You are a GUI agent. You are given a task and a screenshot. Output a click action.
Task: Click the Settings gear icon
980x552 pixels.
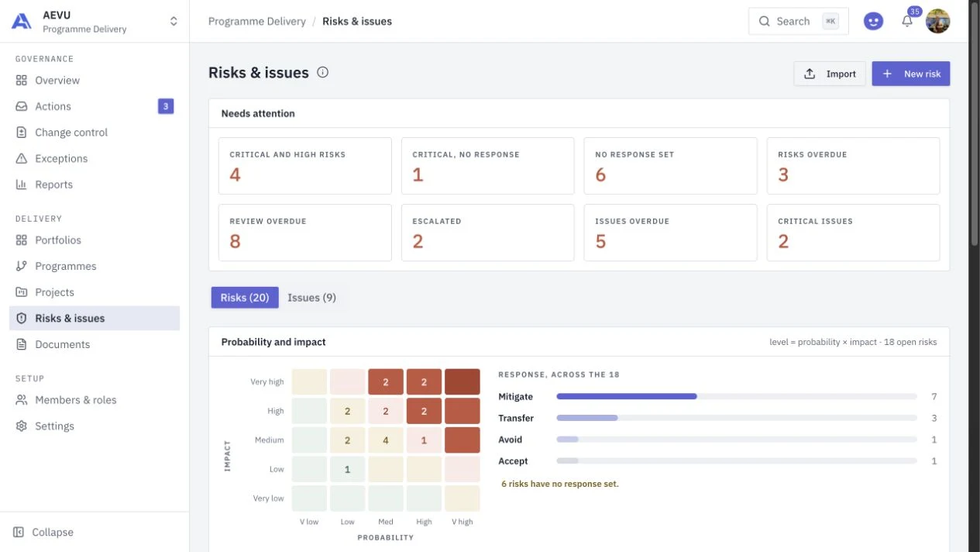[x=22, y=426]
